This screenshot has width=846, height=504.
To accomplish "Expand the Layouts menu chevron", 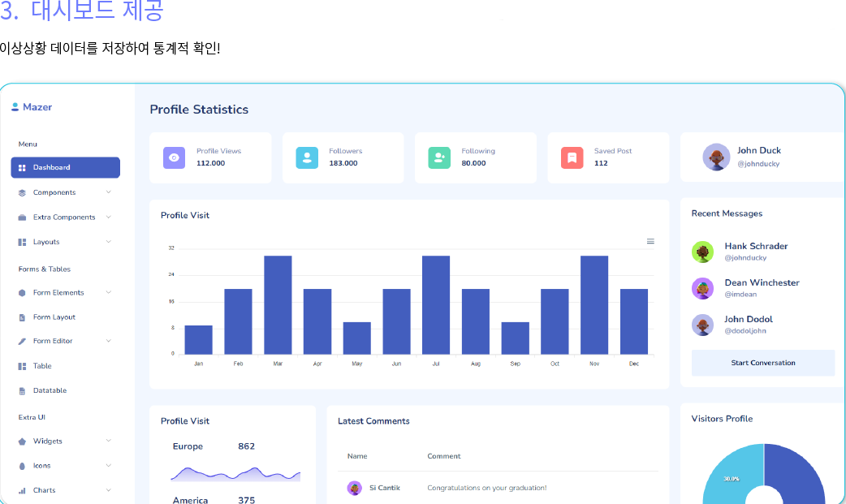I will [x=109, y=242].
